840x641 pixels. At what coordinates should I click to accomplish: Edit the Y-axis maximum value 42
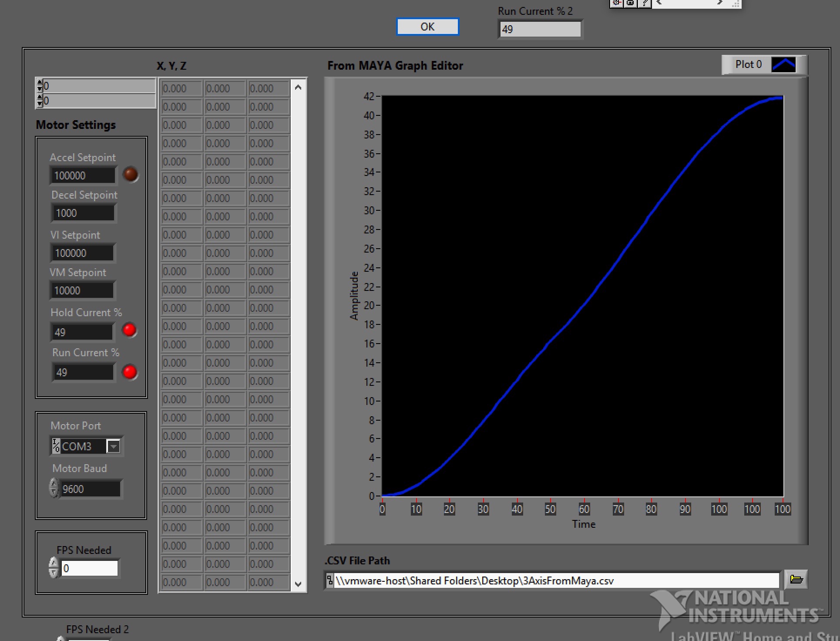tap(369, 96)
